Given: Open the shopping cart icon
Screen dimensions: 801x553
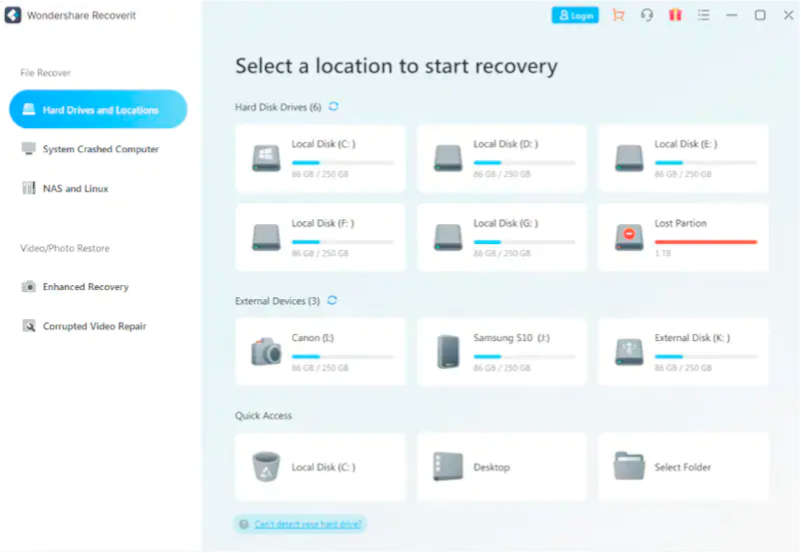Looking at the screenshot, I should coord(618,15).
